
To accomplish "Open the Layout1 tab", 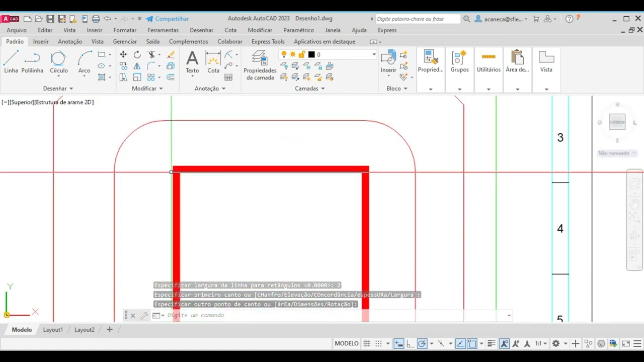I will click(x=53, y=330).
